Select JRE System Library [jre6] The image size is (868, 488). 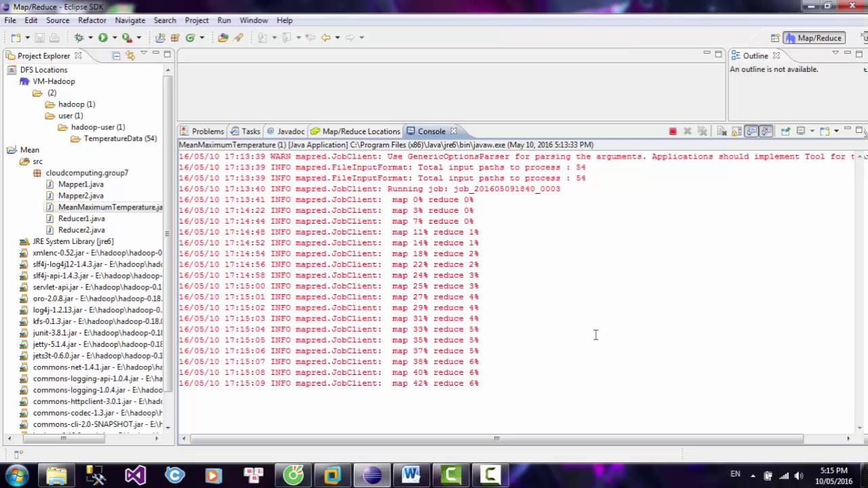(73, 241)
